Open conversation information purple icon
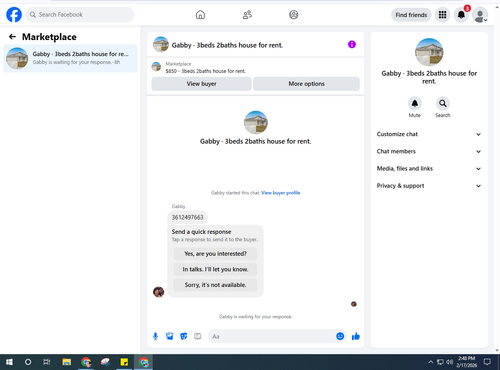The image size is (500, 370). [x=352, y=44]
